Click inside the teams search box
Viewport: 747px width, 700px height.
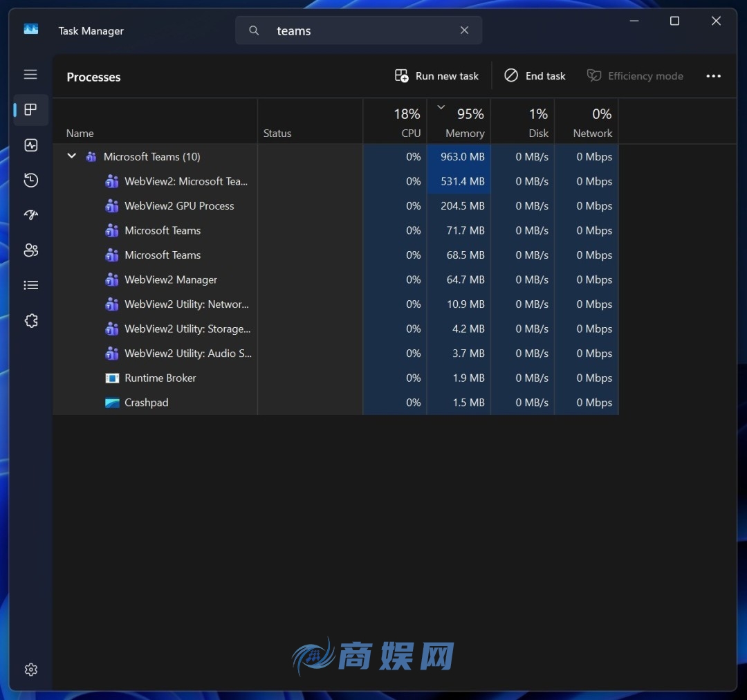(x=346, y=30)
